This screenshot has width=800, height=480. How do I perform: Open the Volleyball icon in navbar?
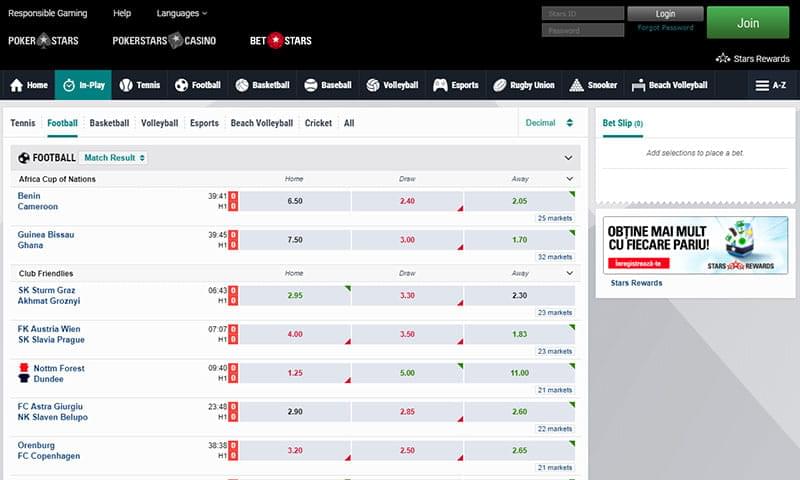coord(373,85)
